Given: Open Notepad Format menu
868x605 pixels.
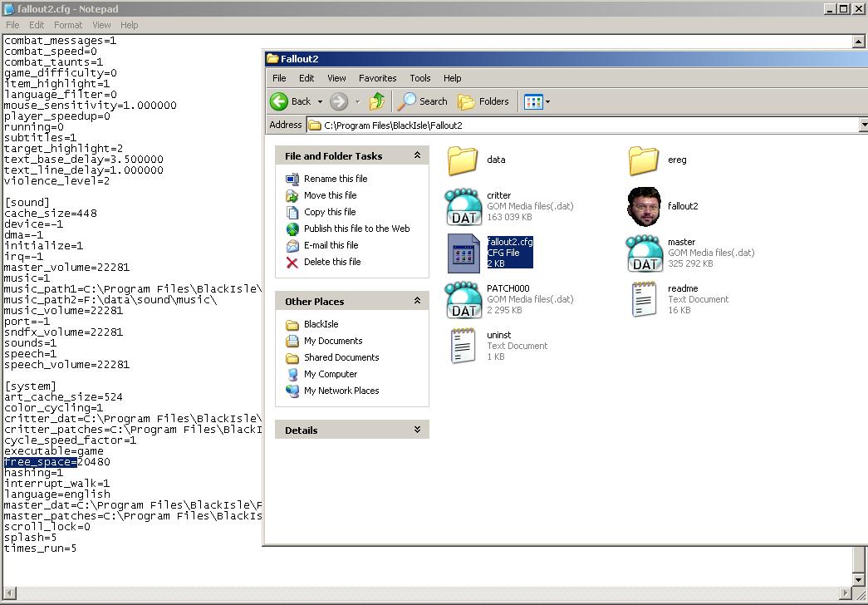Looking at the screenshot, I should click(68, 25).
